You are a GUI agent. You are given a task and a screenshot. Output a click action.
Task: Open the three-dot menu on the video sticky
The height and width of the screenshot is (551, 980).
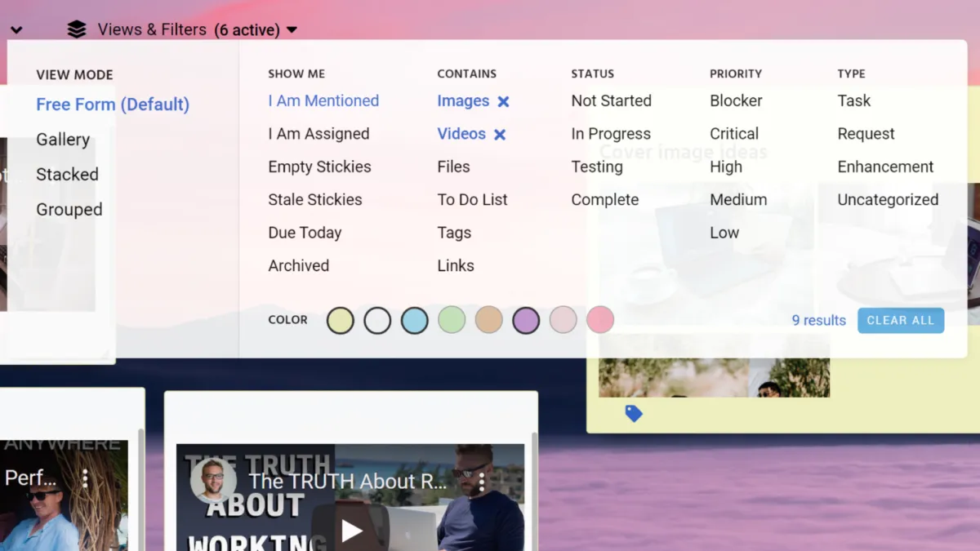coord(482,482)
